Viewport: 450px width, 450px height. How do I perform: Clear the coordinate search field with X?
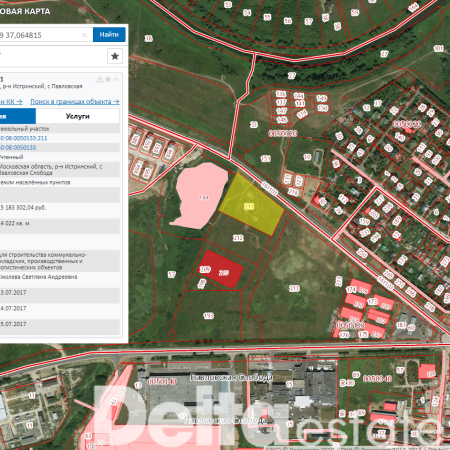tap(85, 35)
